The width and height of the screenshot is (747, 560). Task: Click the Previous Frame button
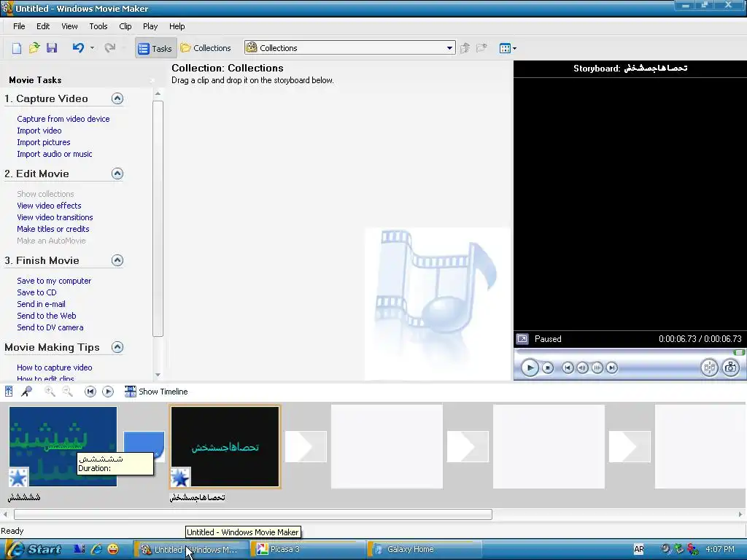point(582,367)
